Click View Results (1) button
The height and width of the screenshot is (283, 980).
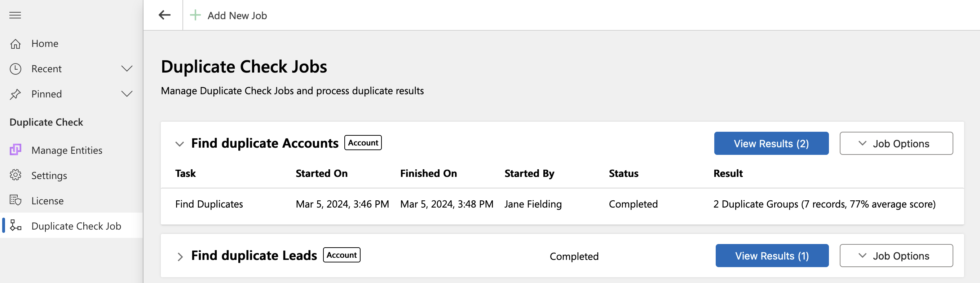[772, 256]
